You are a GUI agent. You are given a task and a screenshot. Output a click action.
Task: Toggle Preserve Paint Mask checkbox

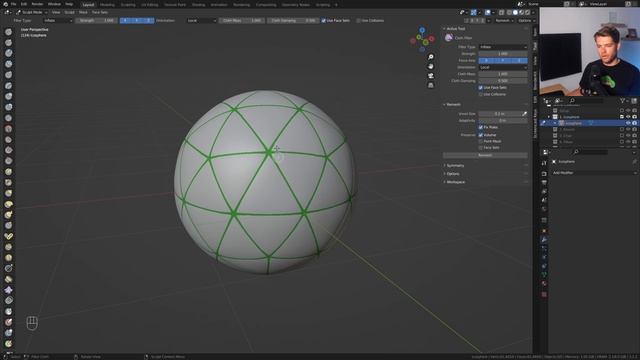point(480,141)
